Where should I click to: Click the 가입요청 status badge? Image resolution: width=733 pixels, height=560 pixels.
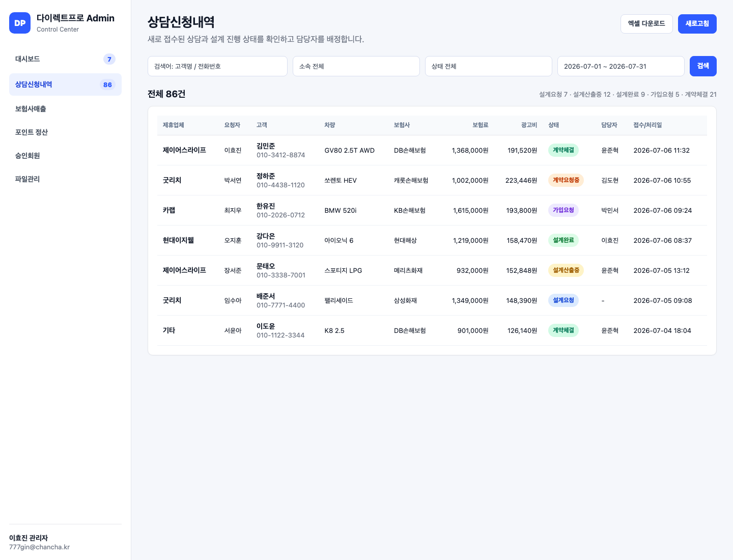(x=563, y=210)
